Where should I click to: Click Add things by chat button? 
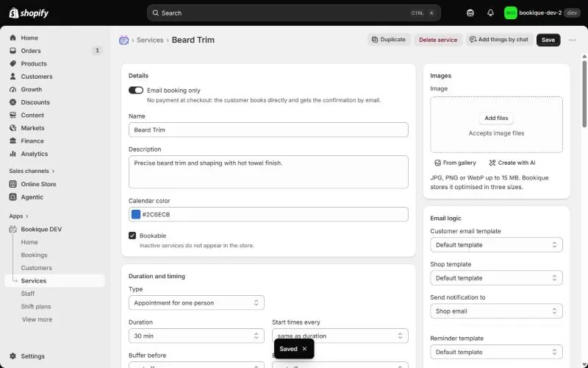click(x=499, y=40)
